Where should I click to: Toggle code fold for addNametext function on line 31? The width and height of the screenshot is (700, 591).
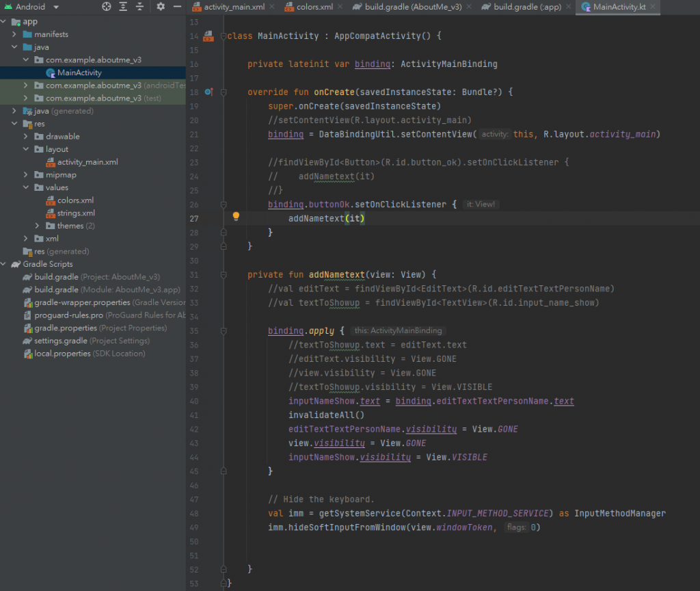223,274
